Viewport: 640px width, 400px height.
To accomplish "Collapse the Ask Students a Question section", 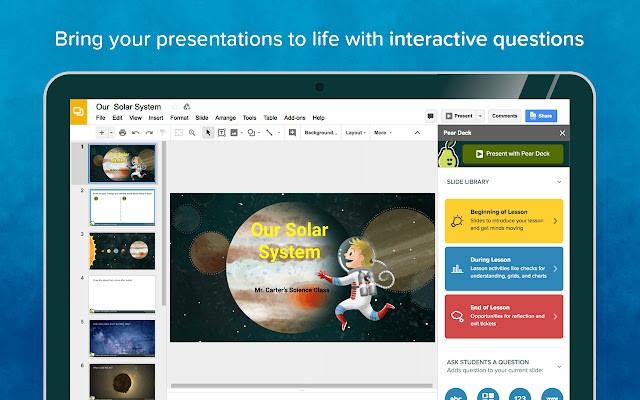I will click(557, 364).
